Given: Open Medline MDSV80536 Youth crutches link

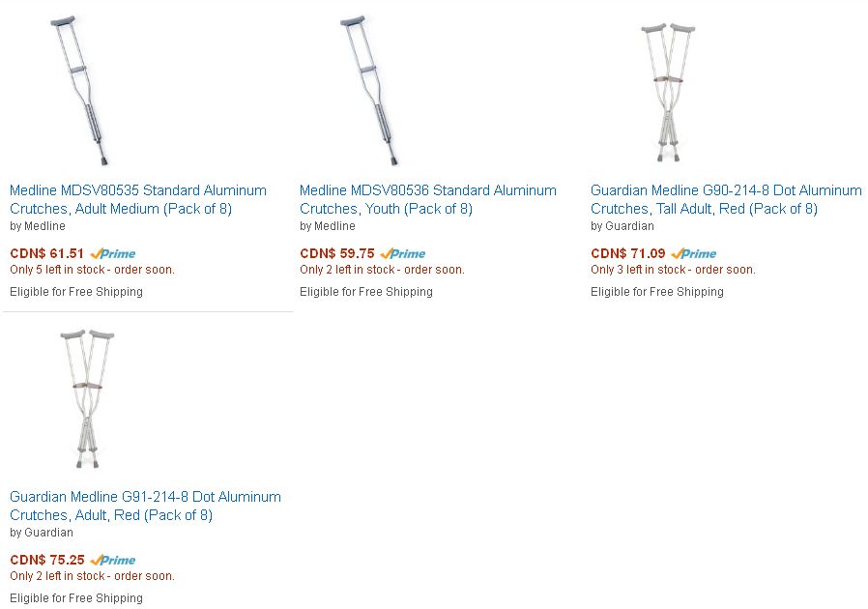Looking at the screenshot, I should point(428,199).
